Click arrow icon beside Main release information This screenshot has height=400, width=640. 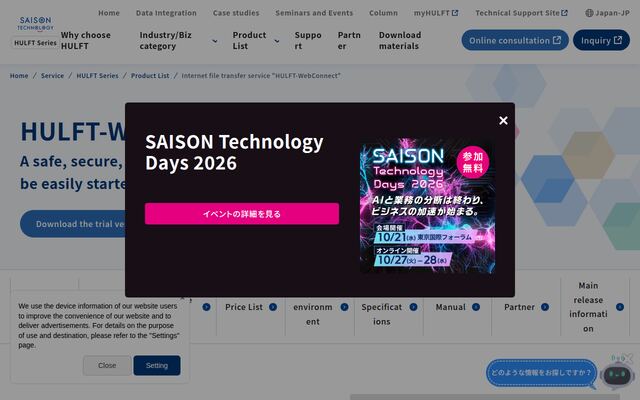(620, 307)
